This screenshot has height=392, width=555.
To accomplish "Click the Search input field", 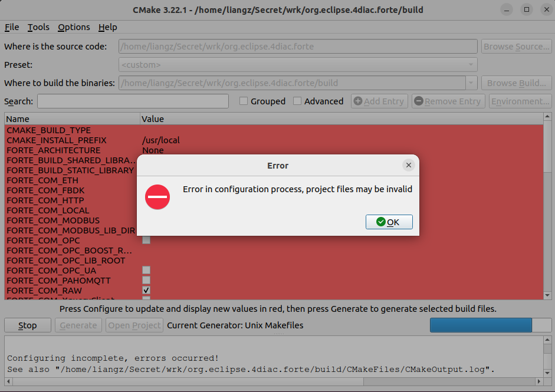I will click(x=133, y=101).
